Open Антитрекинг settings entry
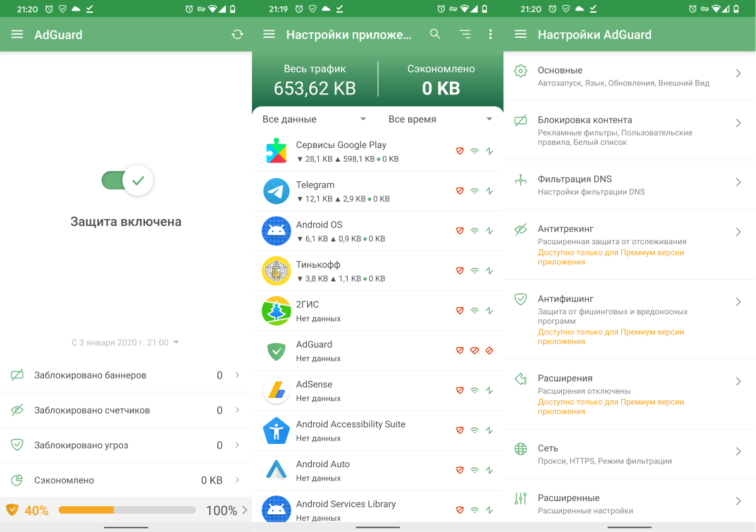This screenshot has height=532, width=756. point(630,245)
